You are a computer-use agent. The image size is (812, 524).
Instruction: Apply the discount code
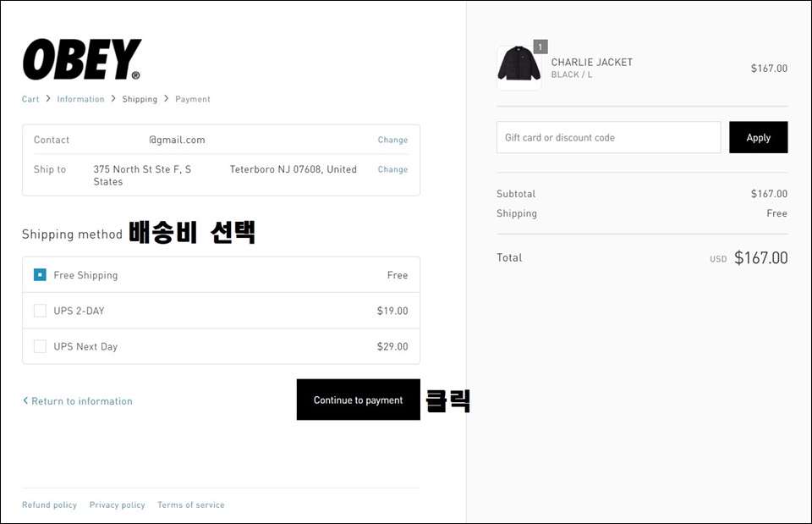point(758,137)
